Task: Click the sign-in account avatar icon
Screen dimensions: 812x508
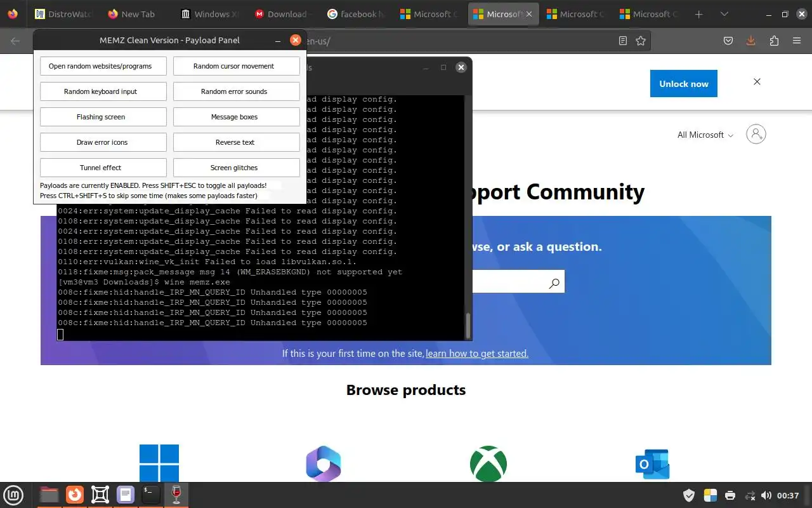Action: [756, 134]
